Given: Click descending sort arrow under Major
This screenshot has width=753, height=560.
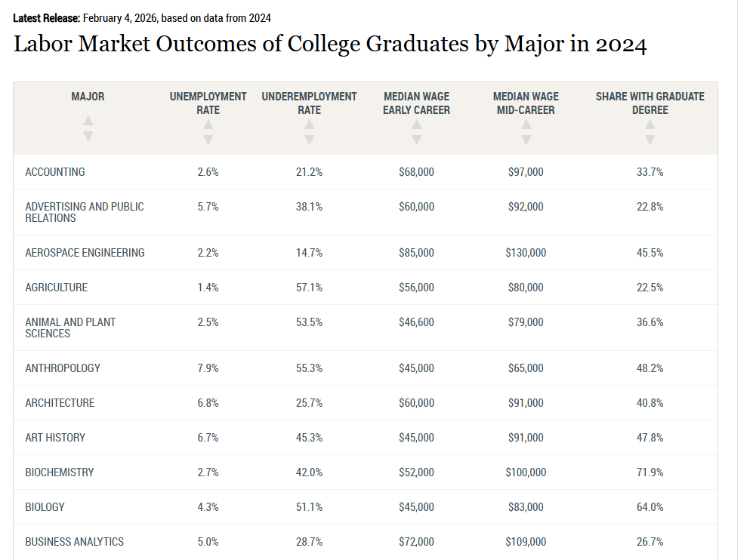Looking at the screenshot, I should pyautogui.click(x=88, y=136).
